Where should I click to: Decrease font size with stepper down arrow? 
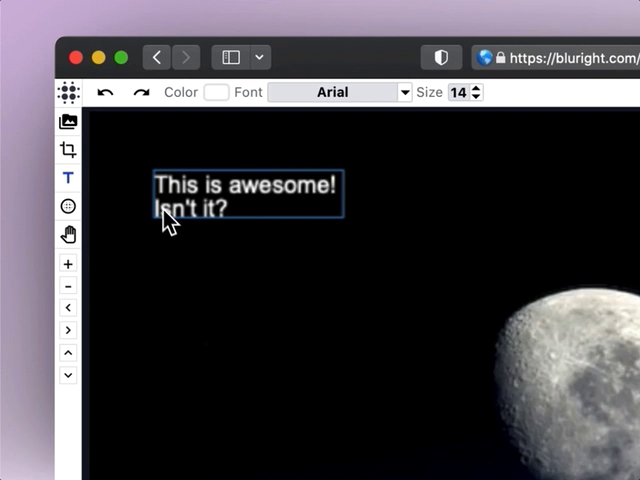[x=476, y=97]
